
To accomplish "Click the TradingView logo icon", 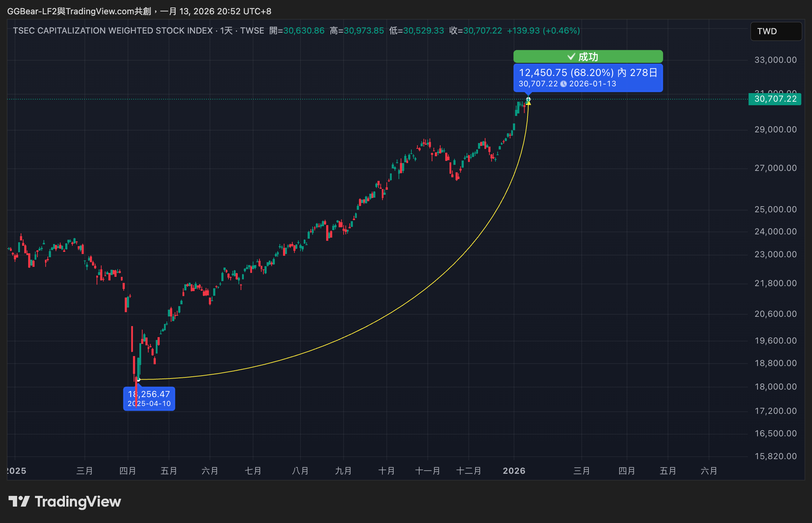I will tap(19, 501).
